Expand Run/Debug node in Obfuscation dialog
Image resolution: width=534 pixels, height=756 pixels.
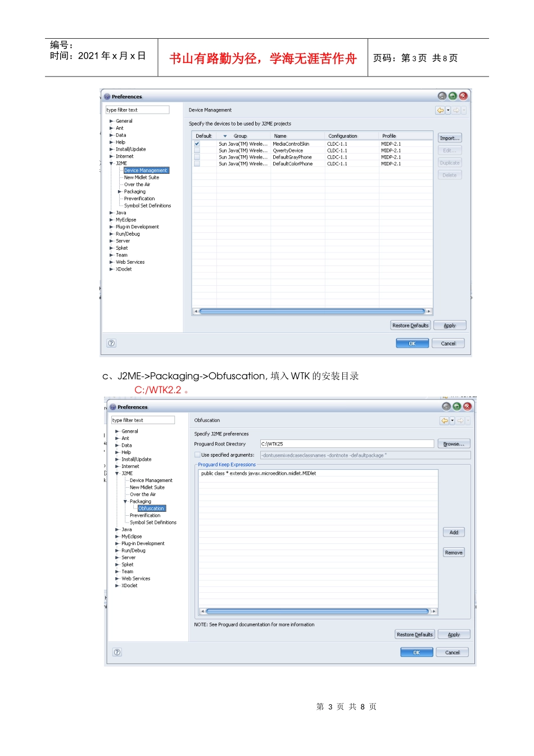[x=117, y=551]
